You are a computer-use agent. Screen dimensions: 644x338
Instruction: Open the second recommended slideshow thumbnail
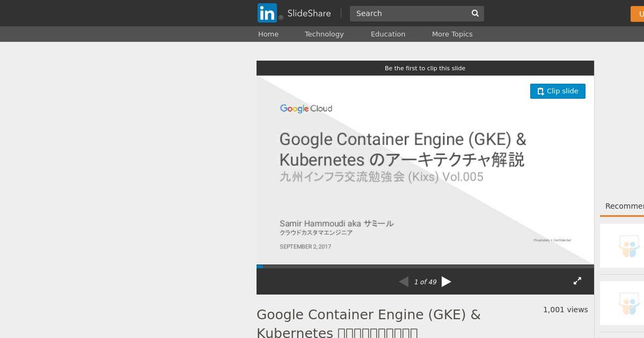[x=622, y=303]
